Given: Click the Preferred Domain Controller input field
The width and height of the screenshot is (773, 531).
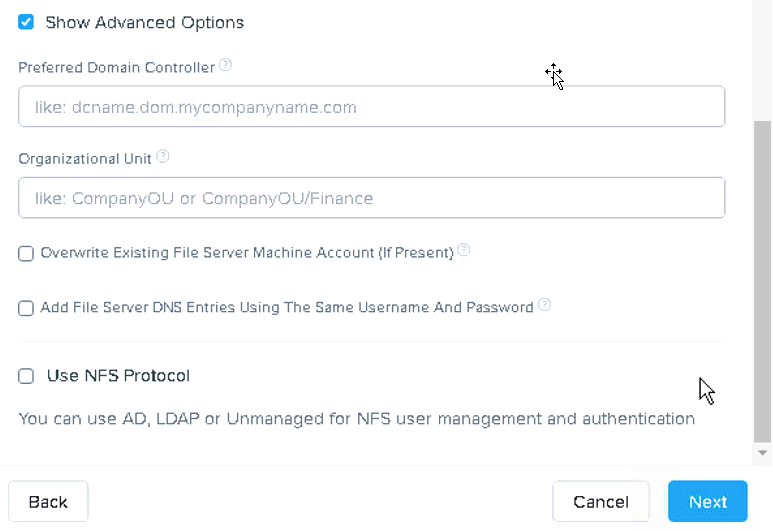Looking at the screenshot, I should (372, 106).
